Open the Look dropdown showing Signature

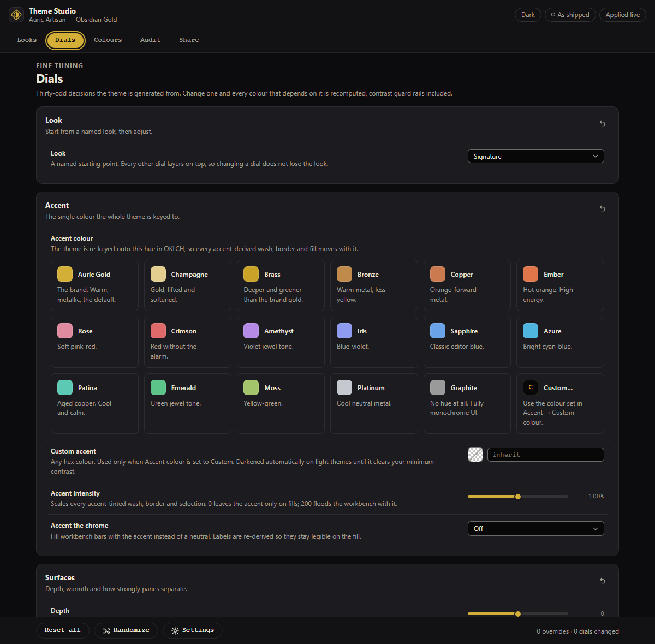536,156
